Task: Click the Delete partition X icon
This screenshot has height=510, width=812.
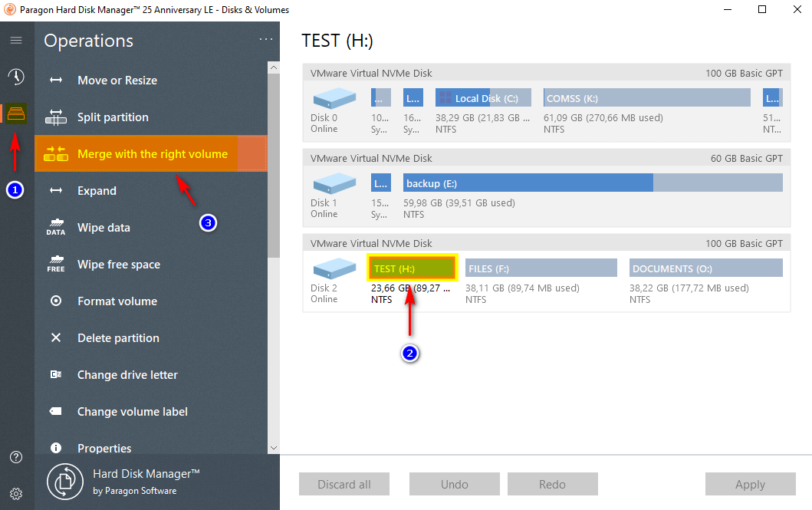Action: (x=56, y=337)
